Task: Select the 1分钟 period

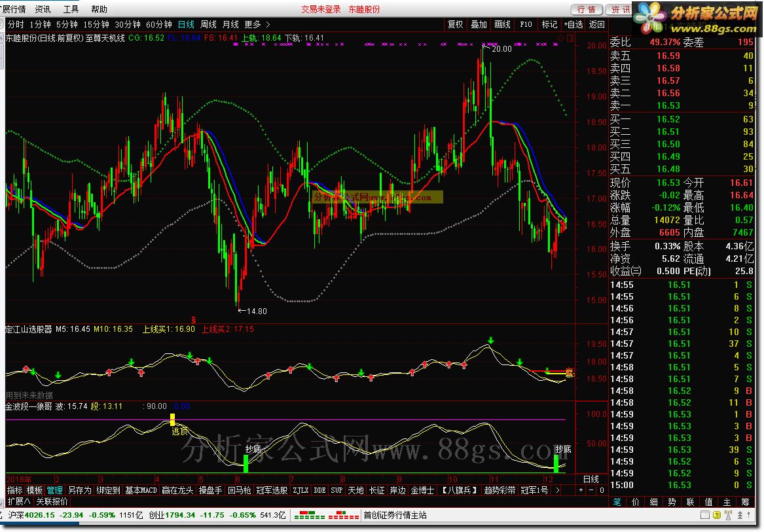Action: pyautogui.click(x=40, y=24)
